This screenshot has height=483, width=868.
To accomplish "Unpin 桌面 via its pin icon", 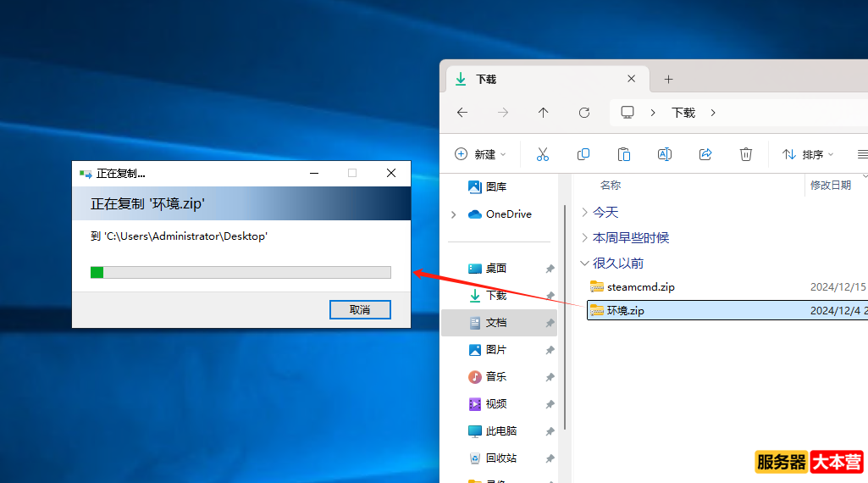I will (550, 269).
